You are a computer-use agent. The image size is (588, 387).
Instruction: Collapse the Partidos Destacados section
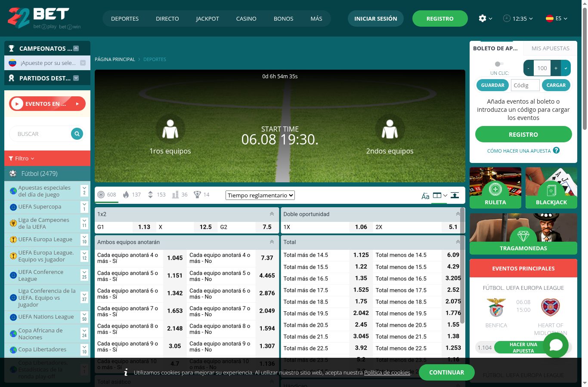(76, 78)
